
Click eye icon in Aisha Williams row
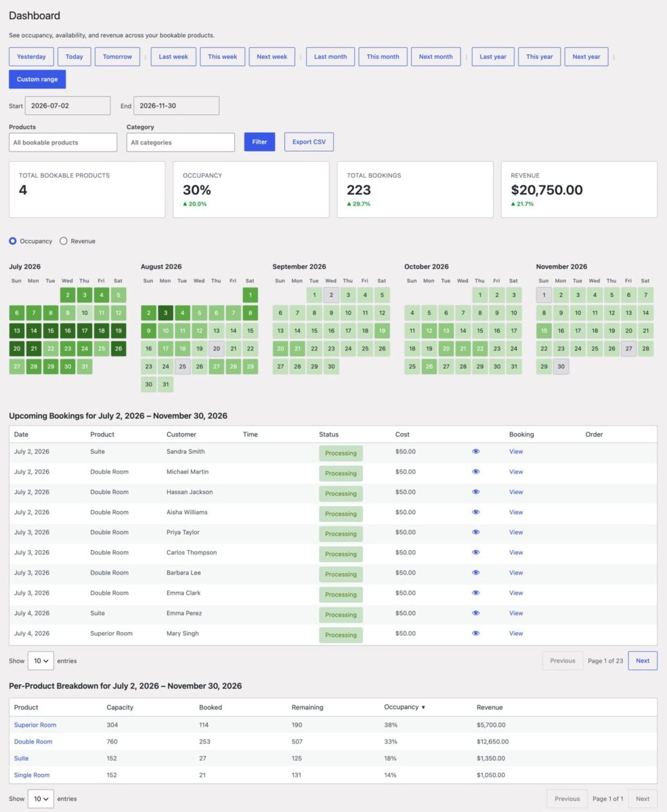click(475, 512)
